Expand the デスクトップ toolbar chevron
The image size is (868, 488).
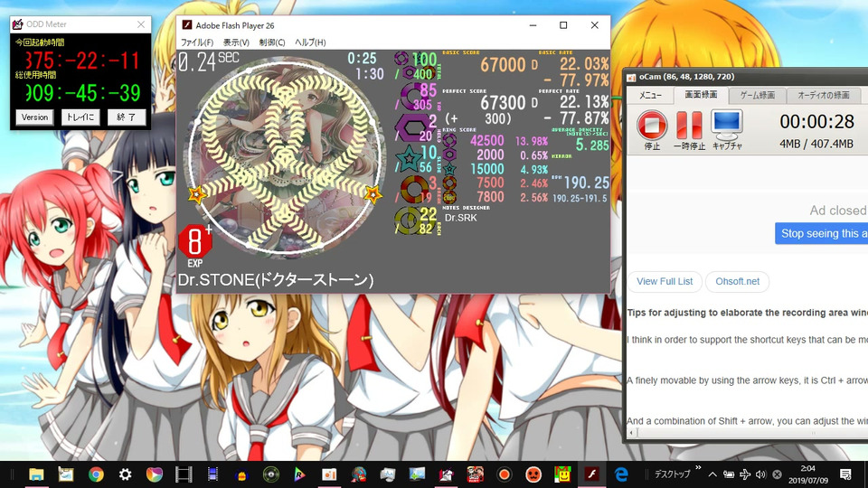pos(698,468)
